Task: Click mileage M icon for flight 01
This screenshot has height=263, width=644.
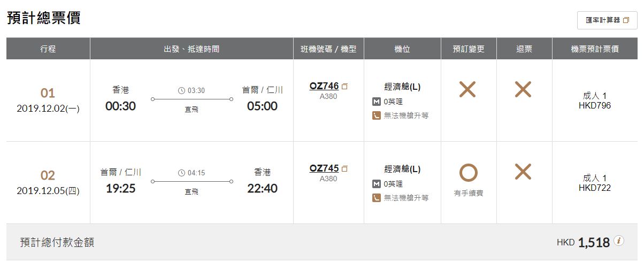Action: pyautogui.click(x=377, y=102)
